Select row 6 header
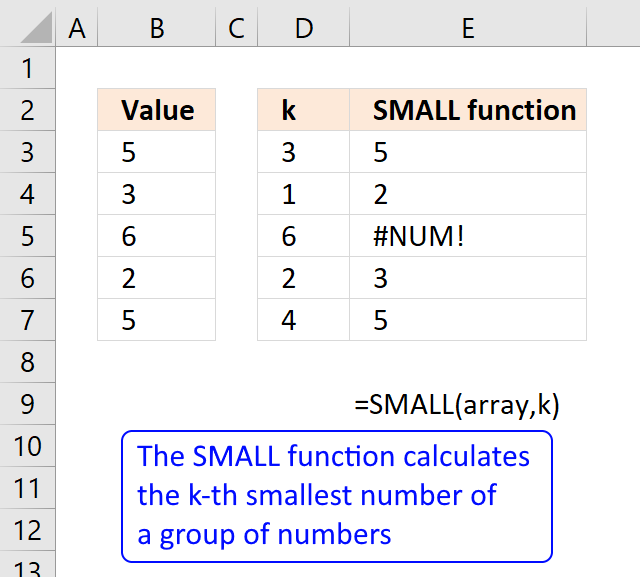The image size is (640, 577). (27, 278)
